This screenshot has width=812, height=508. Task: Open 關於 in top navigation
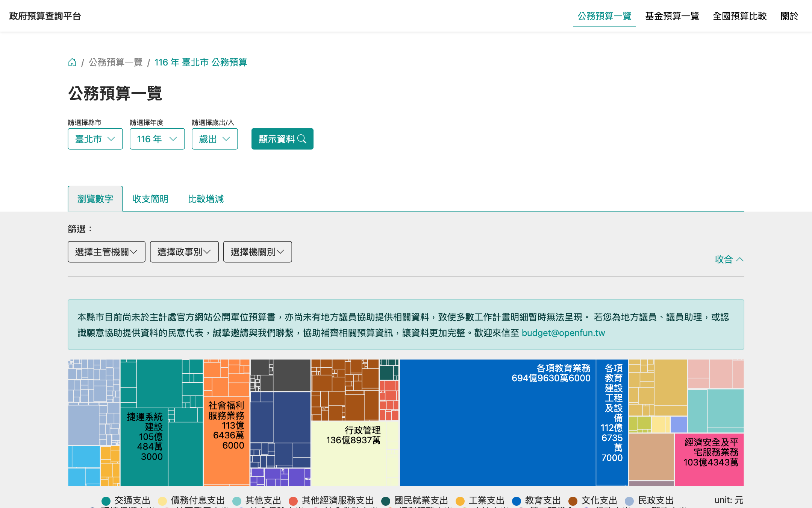coord(789,16)
